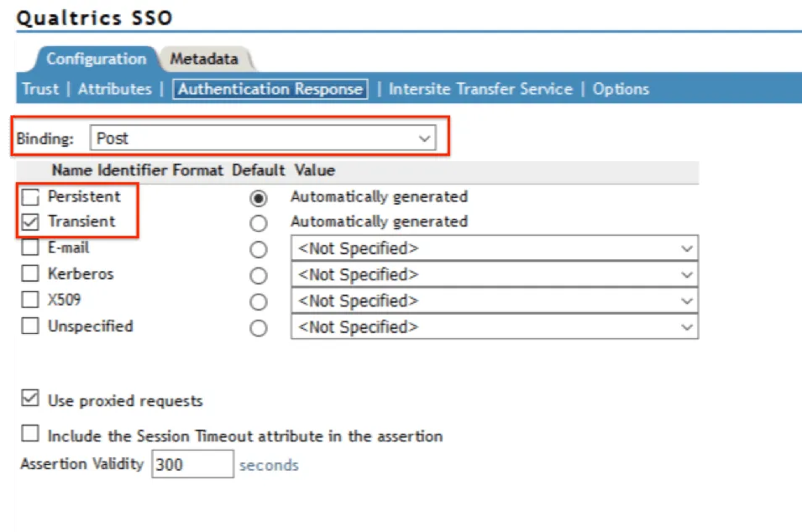
Task: Disable Use proxied requests
Action: [29, 400]
